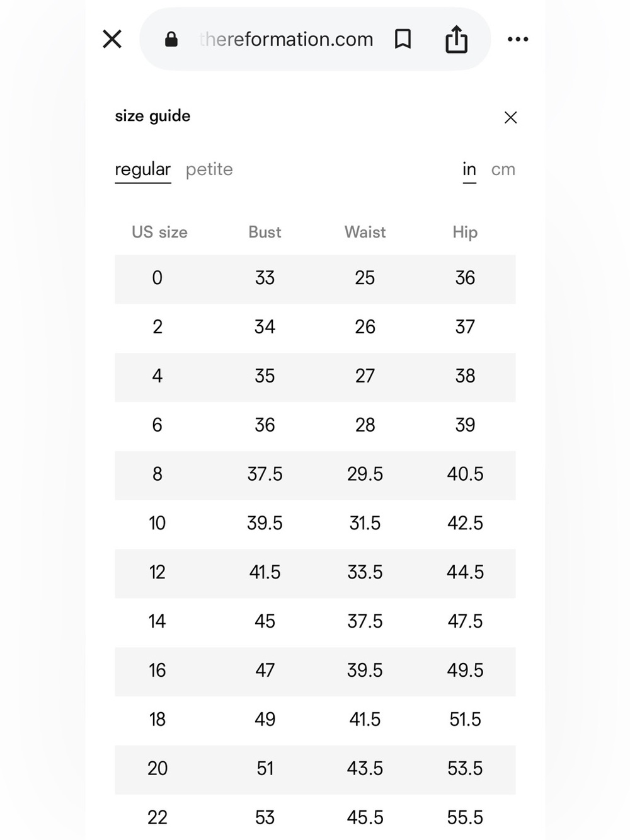630x840 pixels.
Task: Close the size guide panel
Action: pos(511,118)
